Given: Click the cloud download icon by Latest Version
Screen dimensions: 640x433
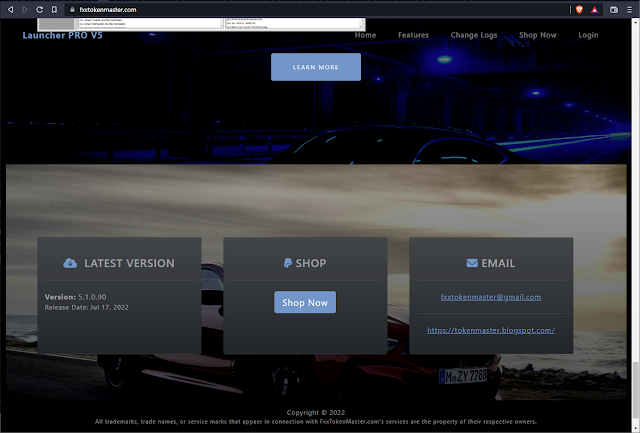Looking at the screenshot, I should pyautogui.click(x=70, y=263).
